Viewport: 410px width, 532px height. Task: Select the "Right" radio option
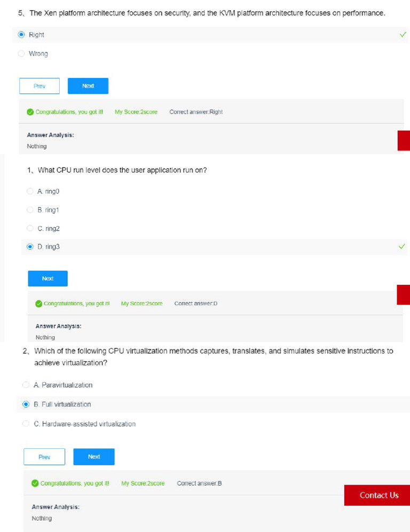click(x=21, y=35)
